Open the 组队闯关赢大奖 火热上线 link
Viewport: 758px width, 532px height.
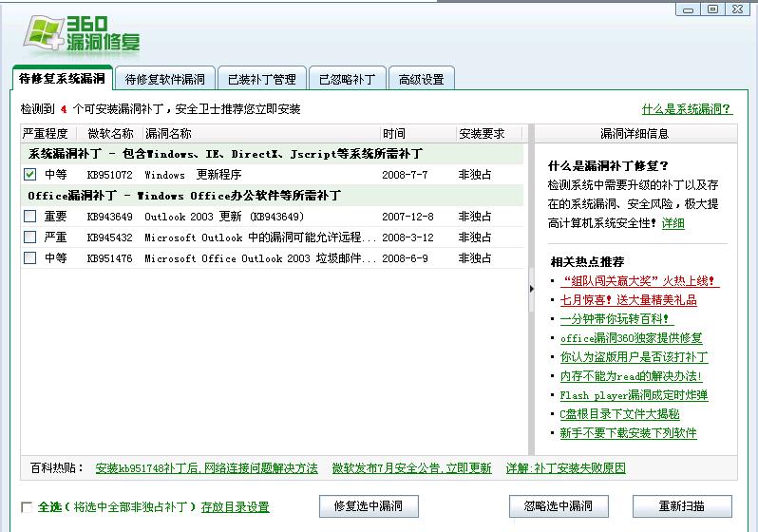pyautogui.click(x=639, y=281)
